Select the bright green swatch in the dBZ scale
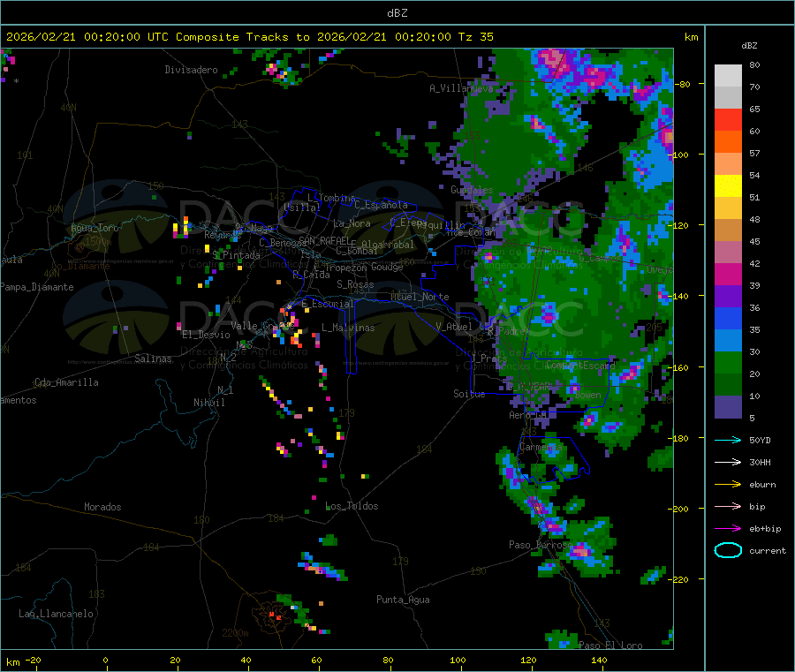795x672 pixels. point(728,362)
